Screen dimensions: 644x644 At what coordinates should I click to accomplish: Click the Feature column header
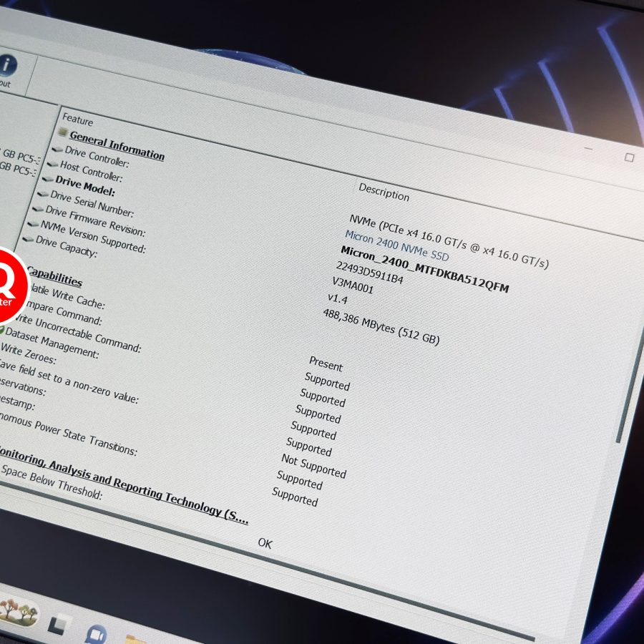[77, 119]
